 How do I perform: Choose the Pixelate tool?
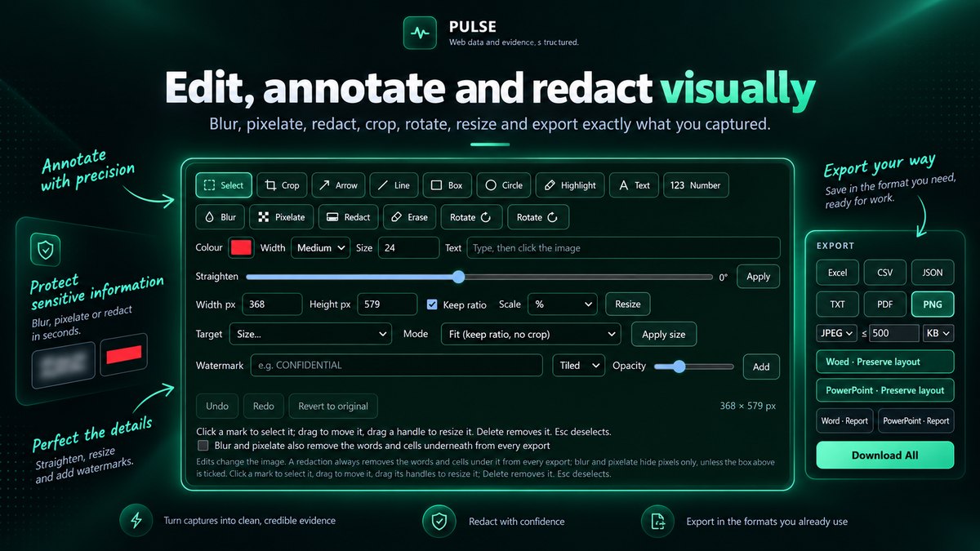point(282,217)
